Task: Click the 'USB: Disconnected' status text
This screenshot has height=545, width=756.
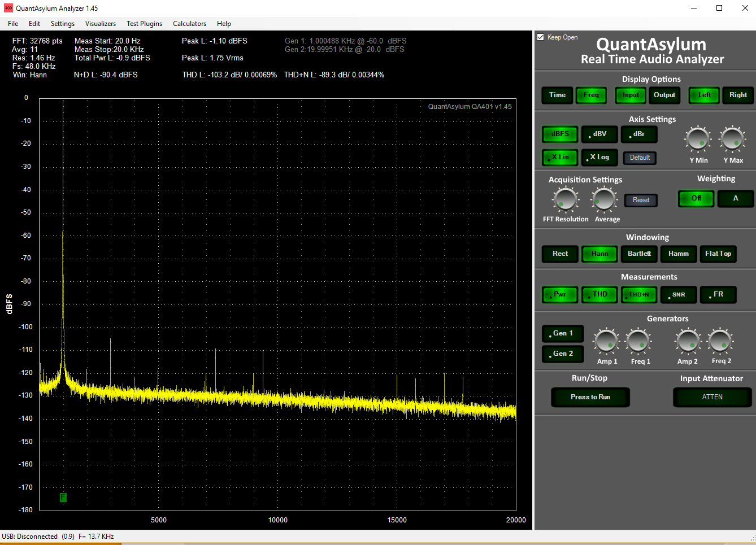Action: (30, 537)
